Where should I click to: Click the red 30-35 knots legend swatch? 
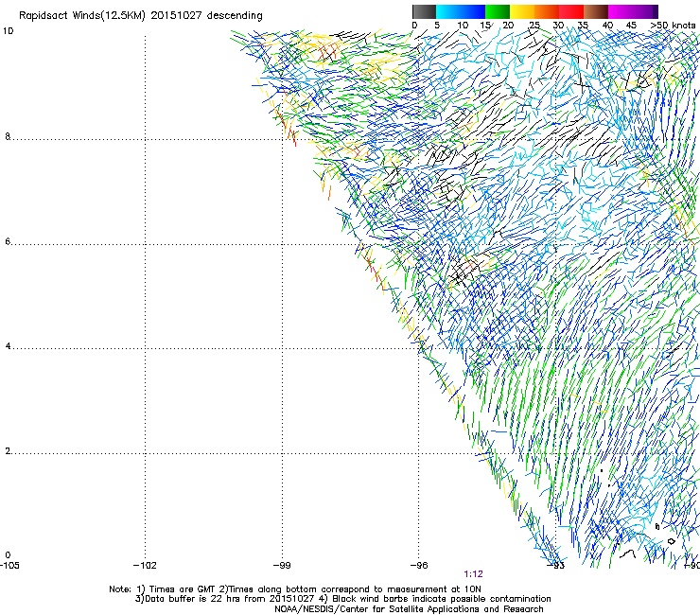pyautogui.click(x=571, y=11)
